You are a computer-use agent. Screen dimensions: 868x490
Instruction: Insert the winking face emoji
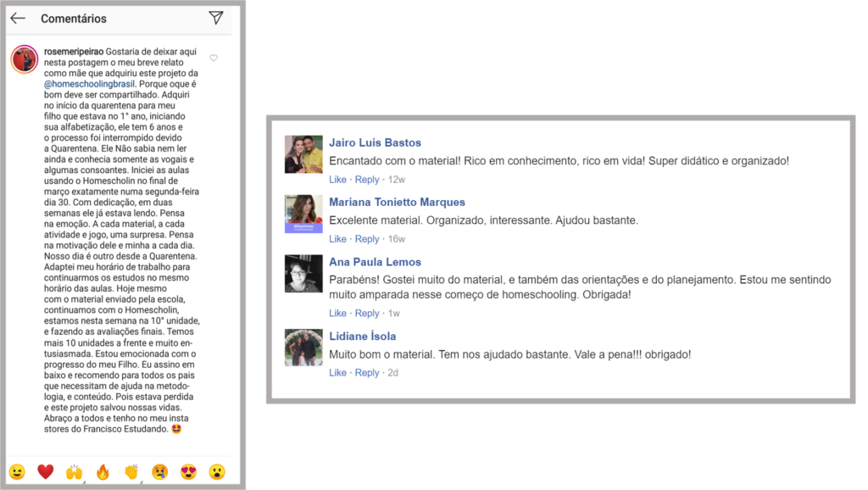17,471
